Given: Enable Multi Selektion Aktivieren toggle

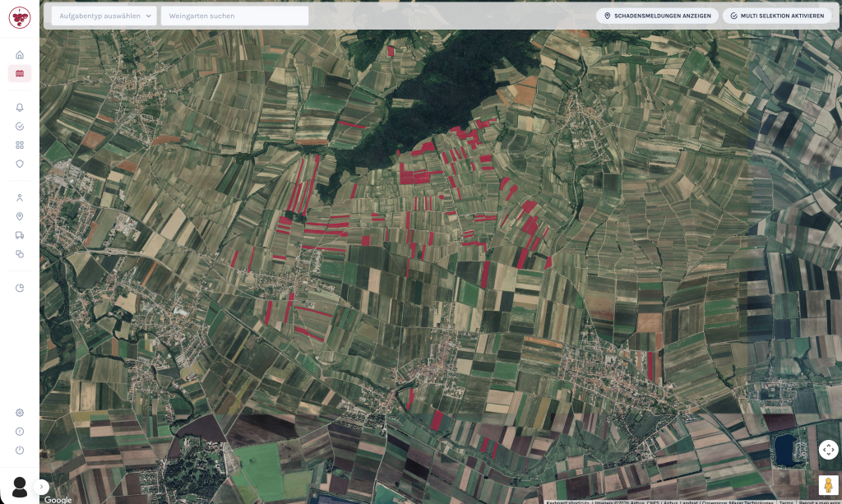Looking at the screenshot, I should (x=776, y=16).
